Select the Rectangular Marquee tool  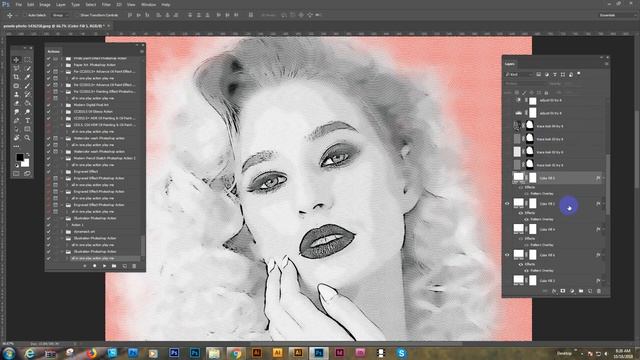pos(27,60)
